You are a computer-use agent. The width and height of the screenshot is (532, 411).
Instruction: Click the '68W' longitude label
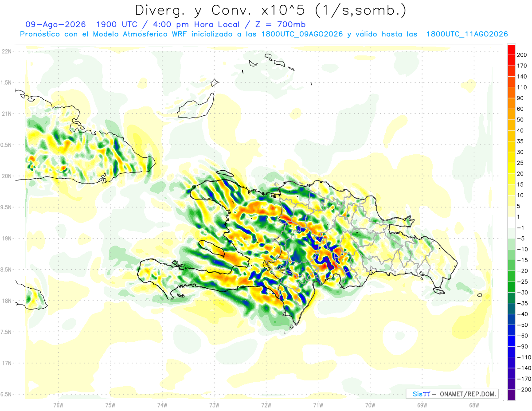click(473, 405)
